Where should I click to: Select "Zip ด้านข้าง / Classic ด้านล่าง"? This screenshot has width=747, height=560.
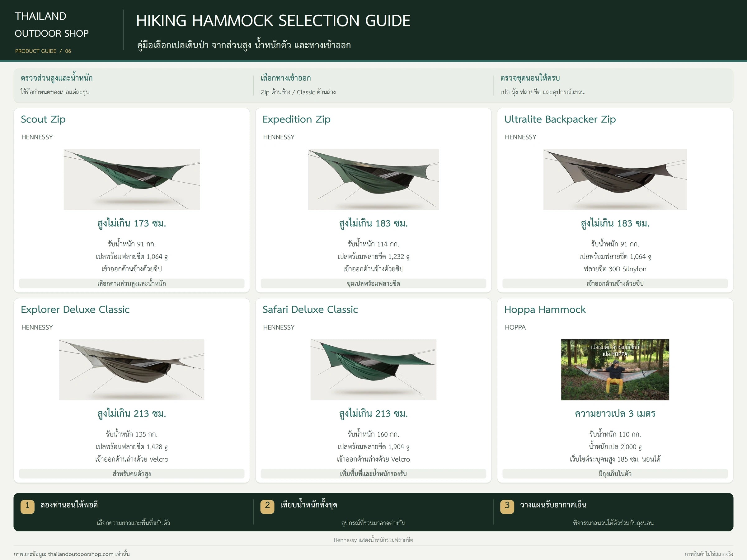point(298,92)
